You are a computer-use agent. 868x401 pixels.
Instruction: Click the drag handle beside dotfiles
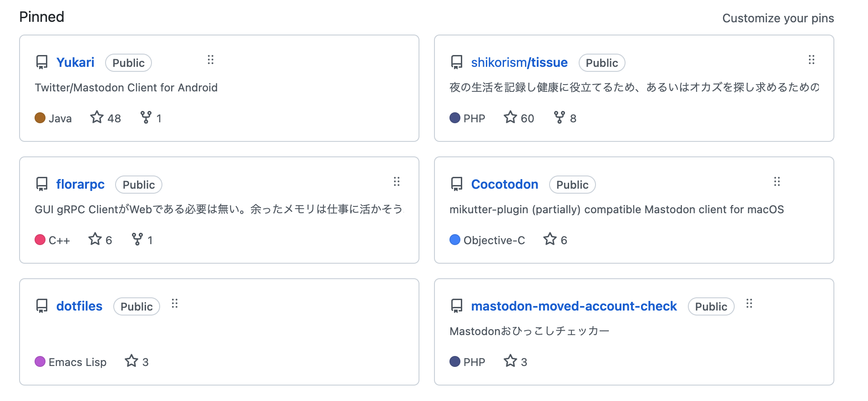coord(175,303)
